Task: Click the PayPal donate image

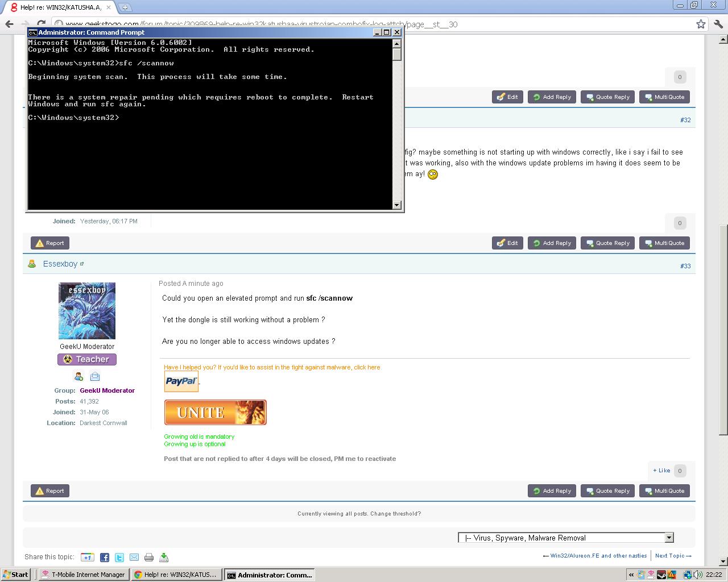Action: click(181, 381)
